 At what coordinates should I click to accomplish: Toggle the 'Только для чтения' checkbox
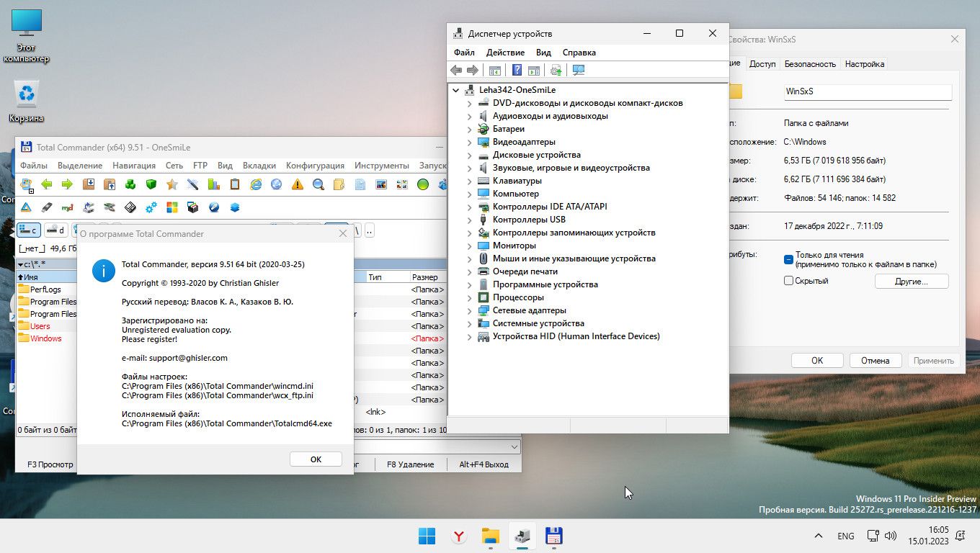pyautogui.click(x=788, y=259)
